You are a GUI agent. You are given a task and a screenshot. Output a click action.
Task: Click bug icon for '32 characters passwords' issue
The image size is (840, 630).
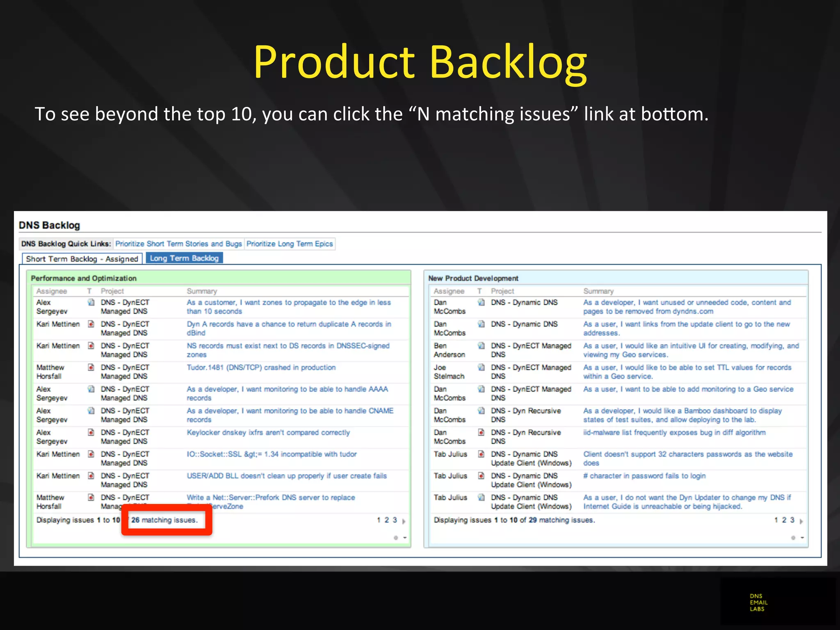482,454
